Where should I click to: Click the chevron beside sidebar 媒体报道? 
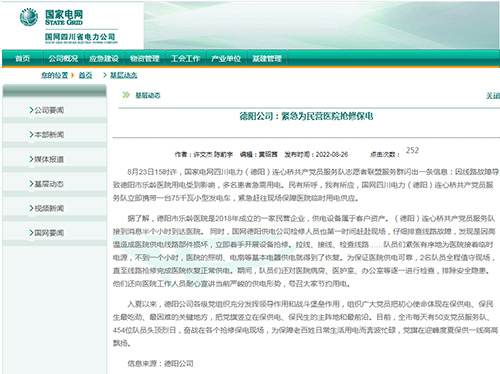coord(31,159)
